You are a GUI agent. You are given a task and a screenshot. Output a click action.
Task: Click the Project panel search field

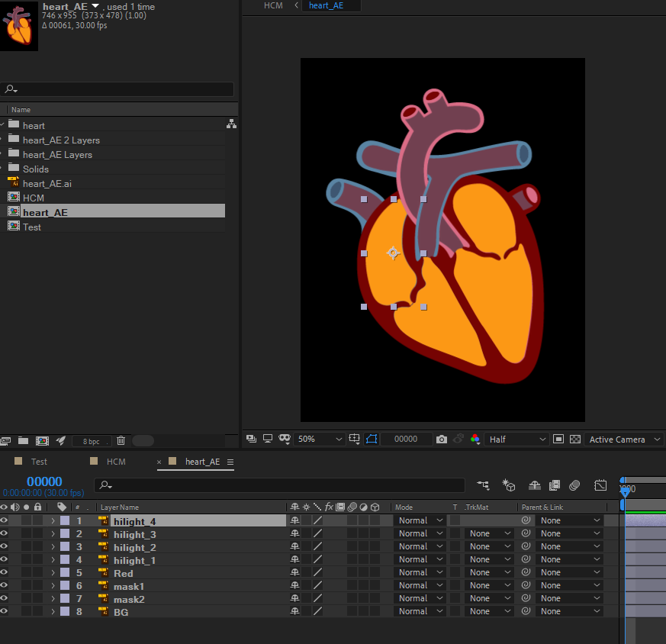pos(118,89)
